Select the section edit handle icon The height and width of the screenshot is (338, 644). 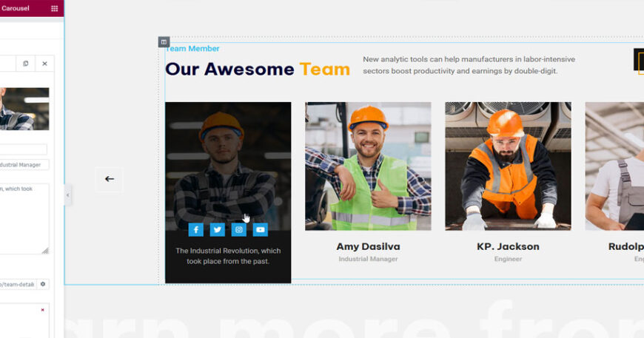click(164, 42)
